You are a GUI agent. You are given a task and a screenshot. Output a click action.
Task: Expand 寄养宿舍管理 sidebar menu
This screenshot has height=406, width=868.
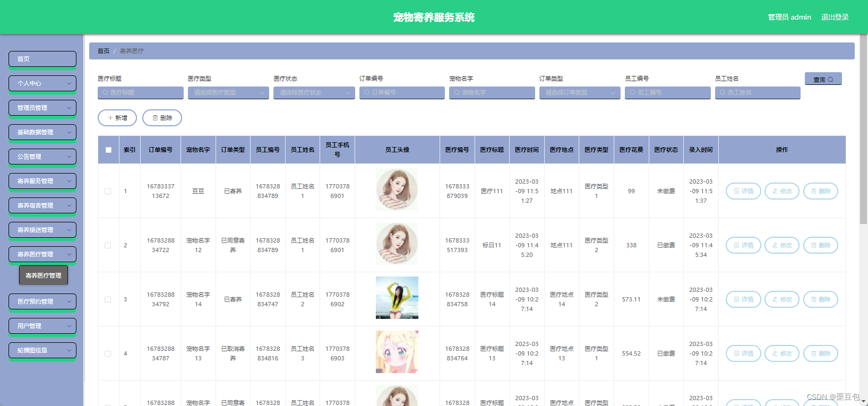click(42, 205)
